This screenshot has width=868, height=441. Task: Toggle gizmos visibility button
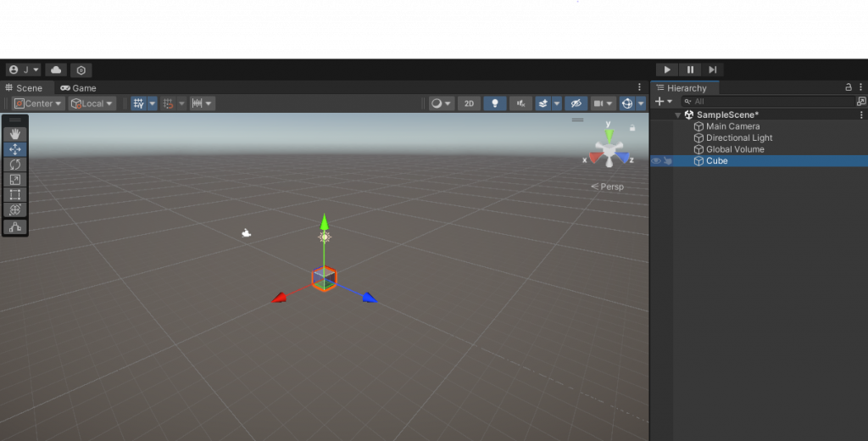626,103
